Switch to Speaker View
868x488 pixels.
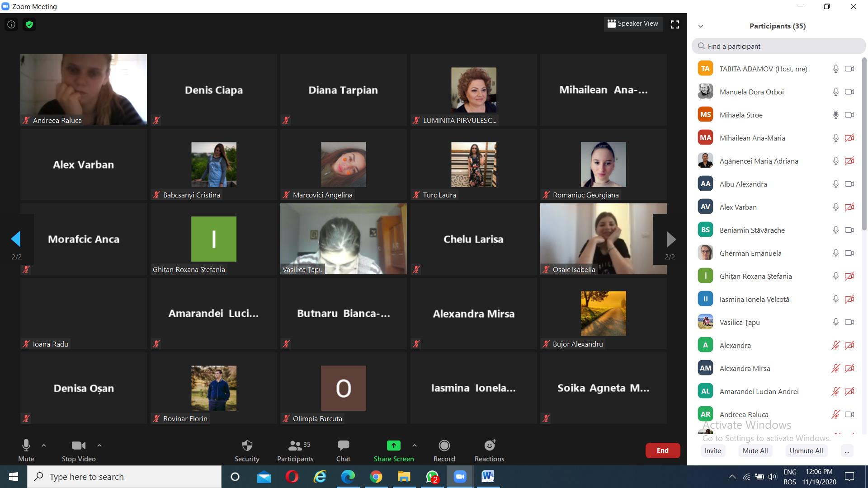point(633,24)
